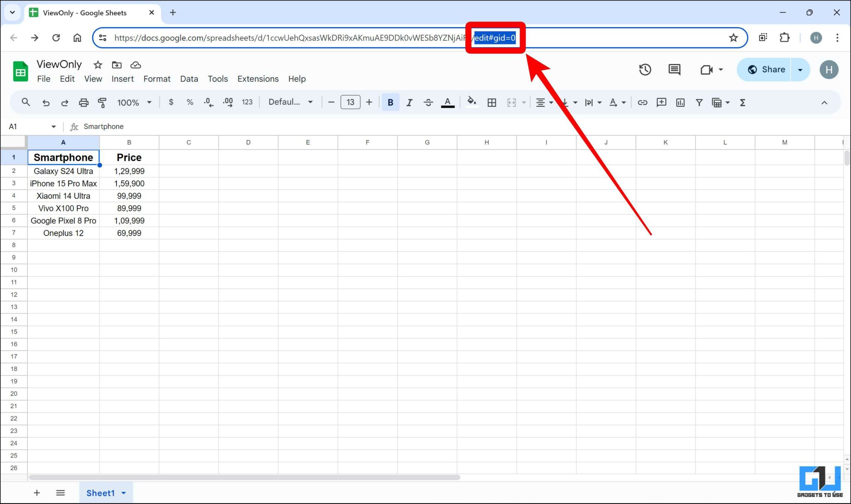Expand the Share button dropdown arrow

[x=800, y=69]
